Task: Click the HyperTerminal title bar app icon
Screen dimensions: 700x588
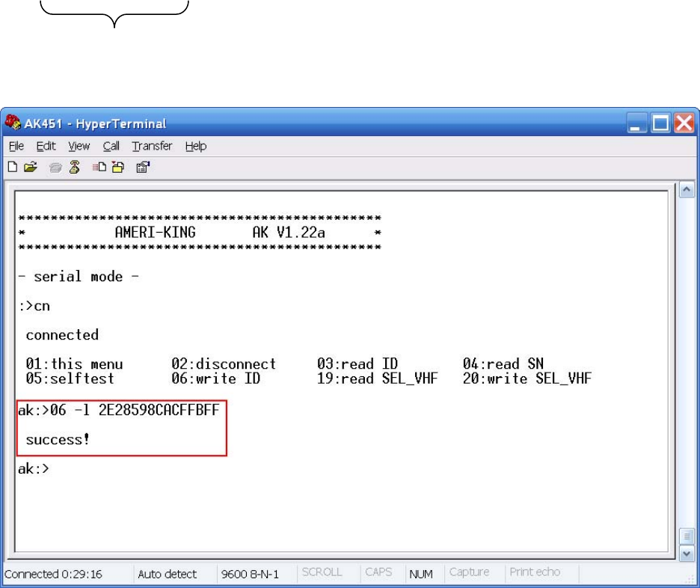Action: pyautogui.click(x=13, y=123)
